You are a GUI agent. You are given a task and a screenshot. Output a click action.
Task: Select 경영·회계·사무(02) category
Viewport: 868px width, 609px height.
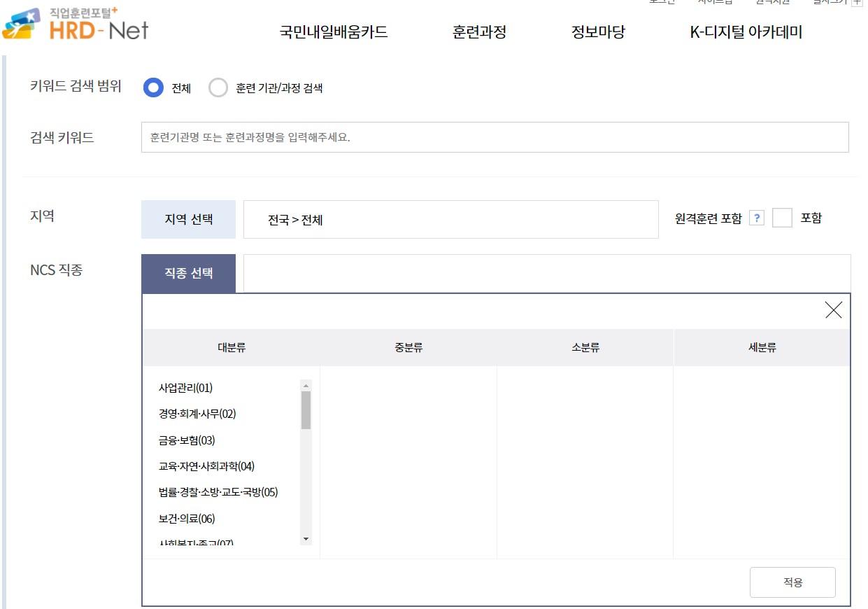(x=197, y=414)
